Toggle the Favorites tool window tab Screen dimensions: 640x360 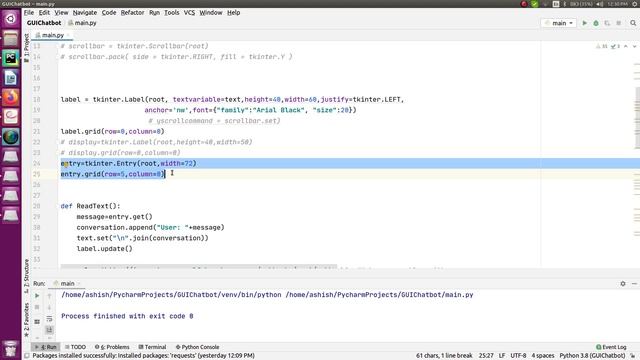pos(27,320)
